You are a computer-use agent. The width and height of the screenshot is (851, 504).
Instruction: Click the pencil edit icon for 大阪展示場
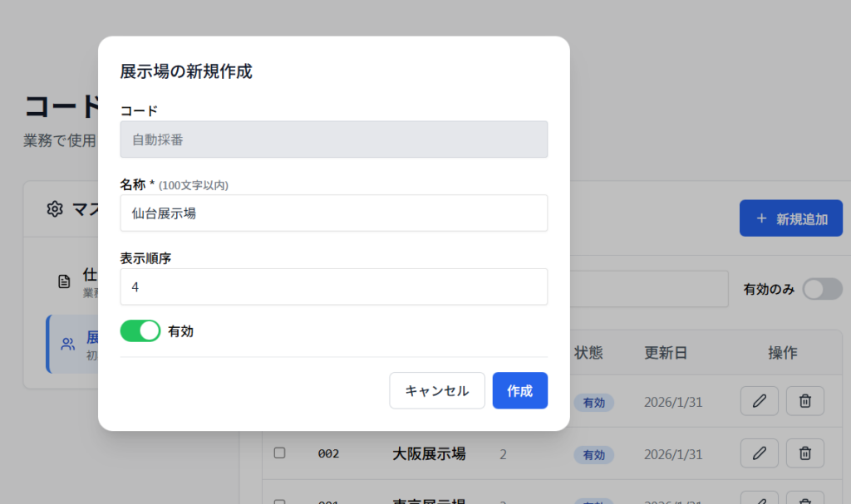[759, 453]
